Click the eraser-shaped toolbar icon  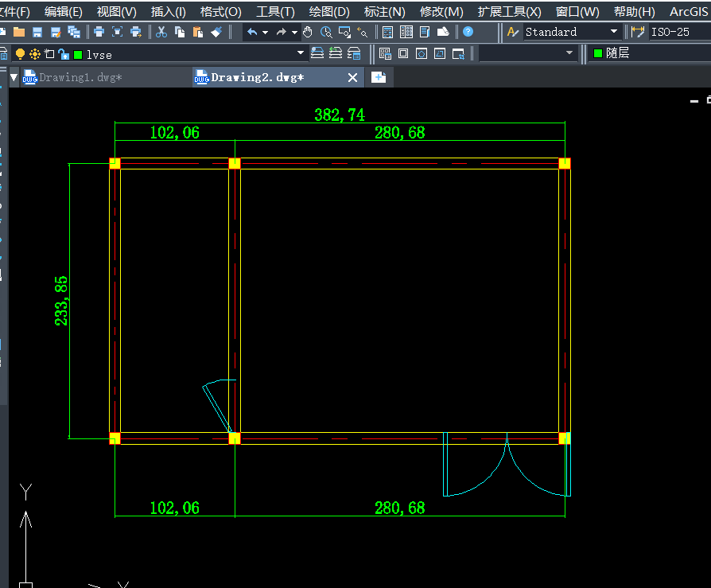click(x=443, y=32)
